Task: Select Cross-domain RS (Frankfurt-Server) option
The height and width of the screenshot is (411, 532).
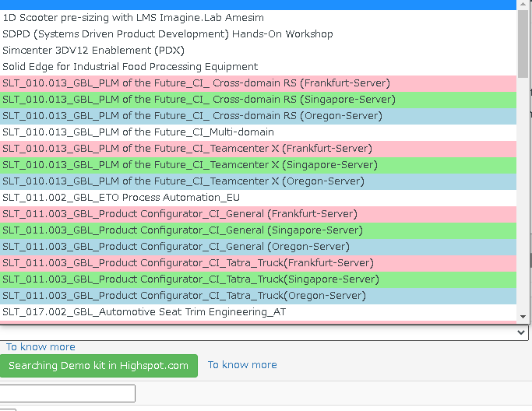Action: coord(196,83)
